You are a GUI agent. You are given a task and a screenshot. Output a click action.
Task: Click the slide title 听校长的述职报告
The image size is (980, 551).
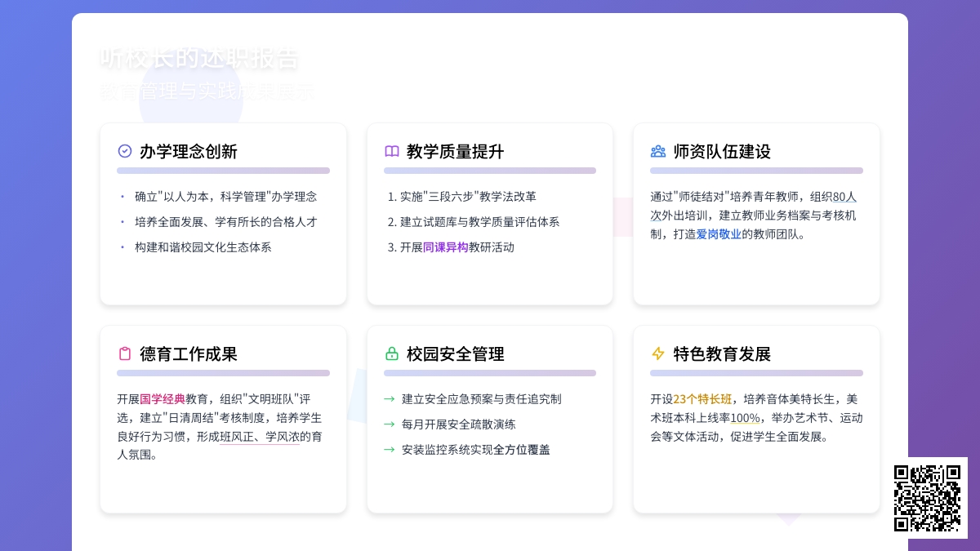coord(199,58)
